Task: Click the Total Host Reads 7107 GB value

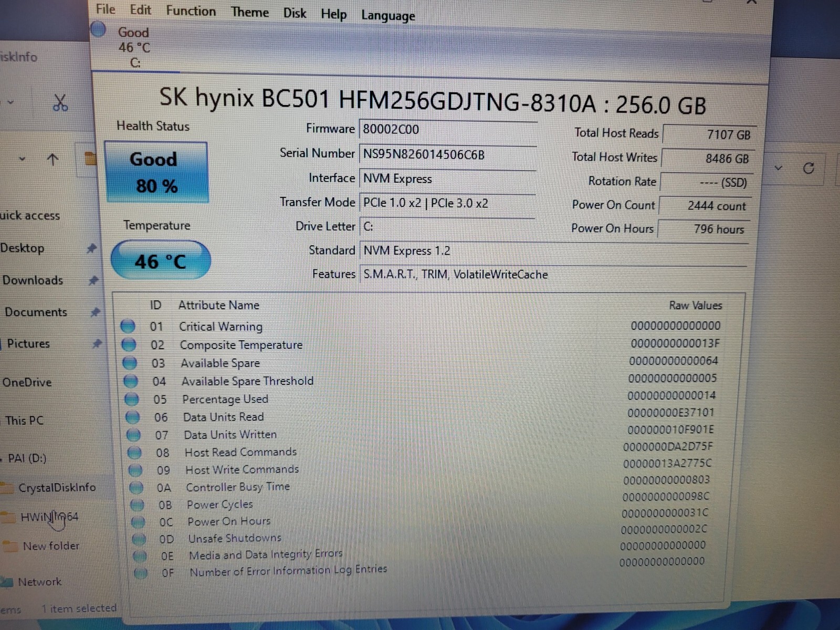Action: coord(709,134)
